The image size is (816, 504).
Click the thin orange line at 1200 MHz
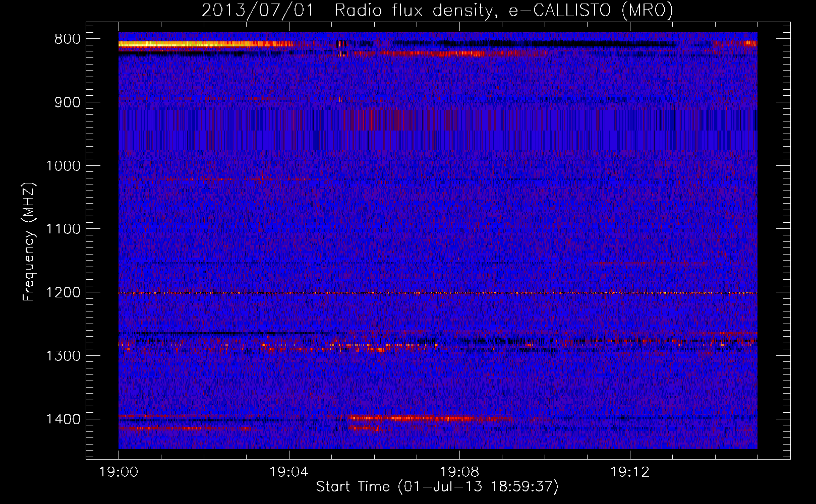[x=438, y=293]
